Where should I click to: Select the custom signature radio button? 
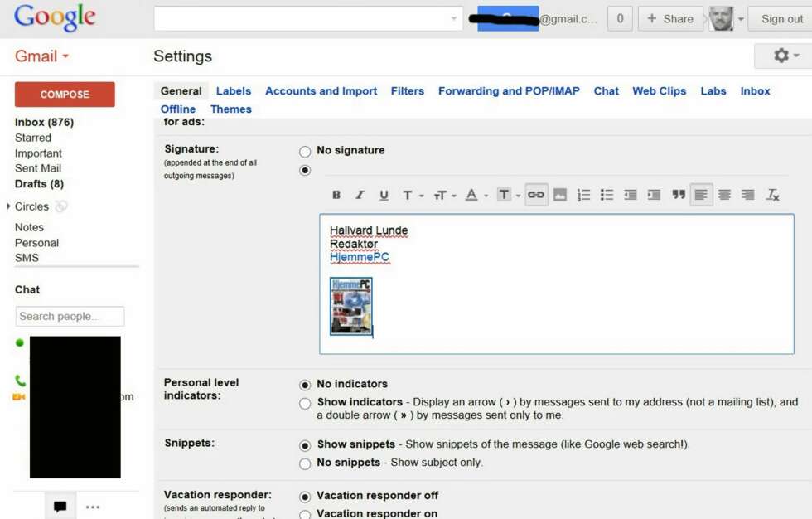click(x=305, y=171)
